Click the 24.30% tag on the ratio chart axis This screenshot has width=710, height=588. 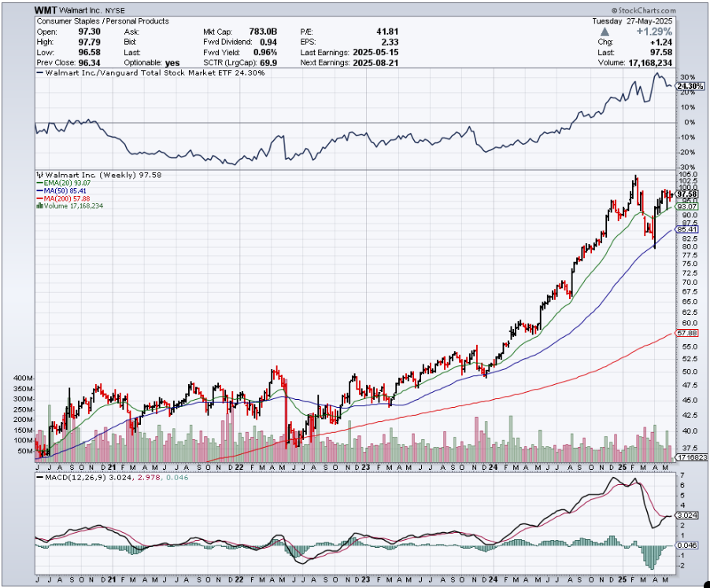tap(690, 86)
